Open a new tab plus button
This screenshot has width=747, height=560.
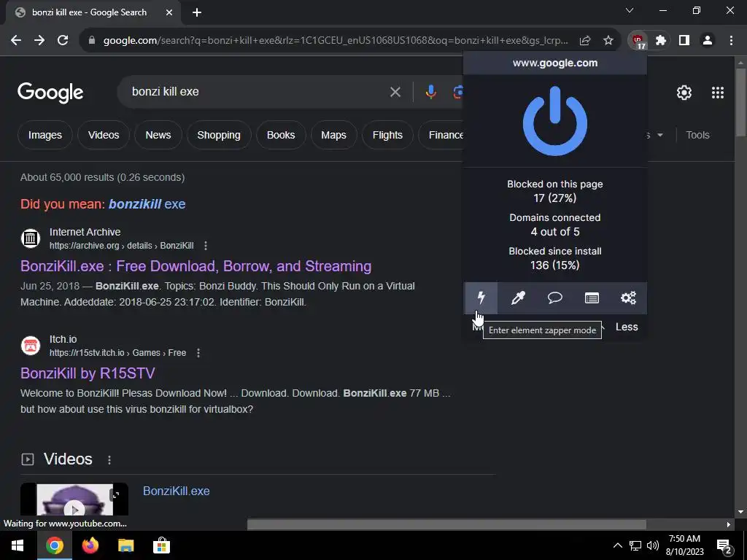pos(197,12)
